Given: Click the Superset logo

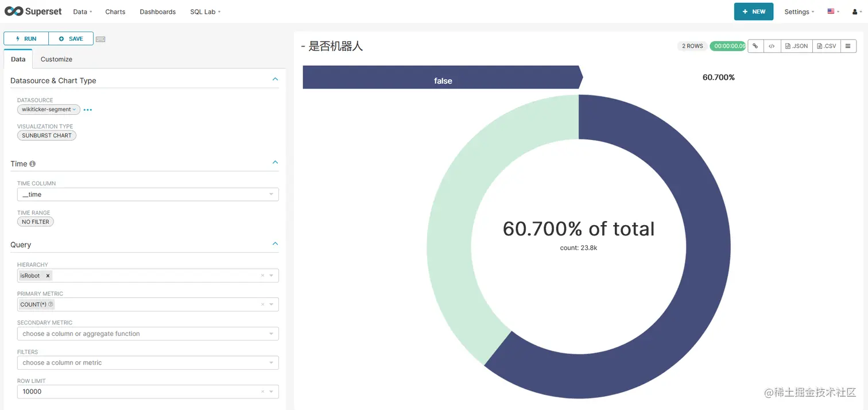Looking at the screenshot, I should pyautogui.click(x=32, y=11).
